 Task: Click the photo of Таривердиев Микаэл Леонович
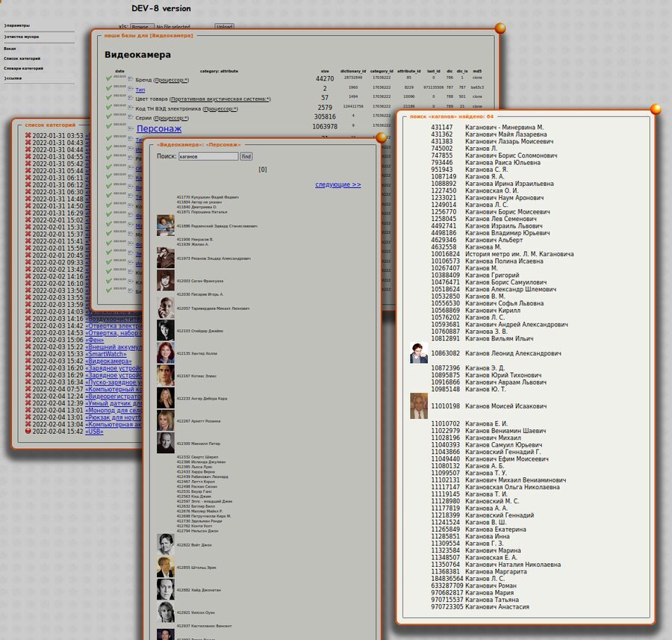pyautogui.click(x=166, y=308)
